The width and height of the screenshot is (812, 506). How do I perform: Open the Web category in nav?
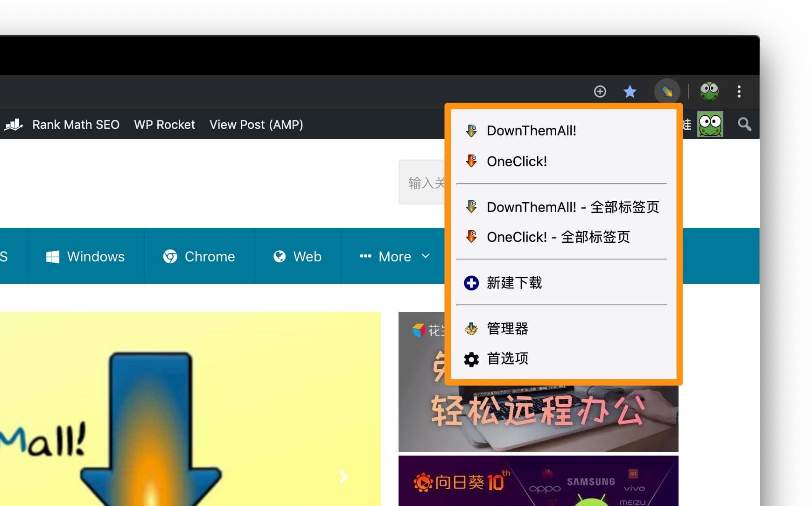click(298, 256)
